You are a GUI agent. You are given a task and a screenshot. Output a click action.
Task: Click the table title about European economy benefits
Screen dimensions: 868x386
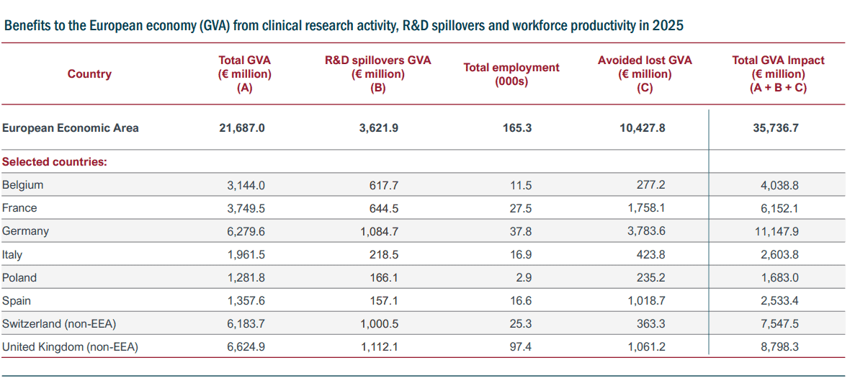[344, 26]
